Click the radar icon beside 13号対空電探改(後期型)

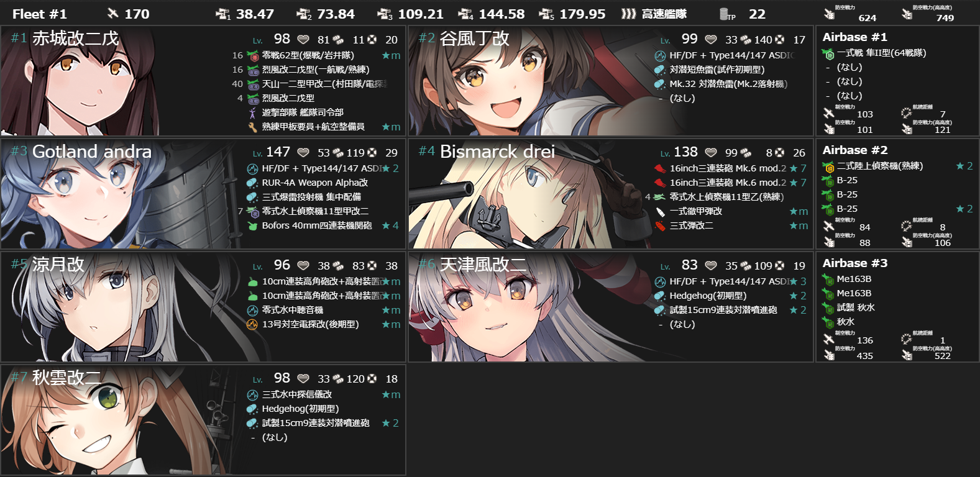tap(252, 324)
